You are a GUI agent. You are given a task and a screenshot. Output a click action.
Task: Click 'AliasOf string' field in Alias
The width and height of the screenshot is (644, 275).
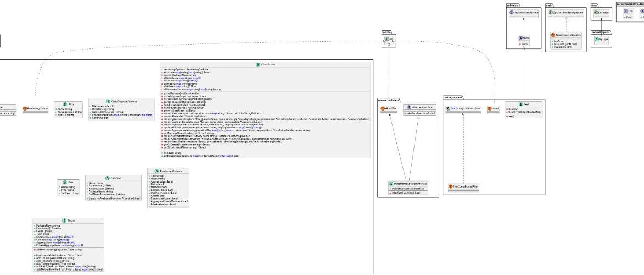click(x=66, y=115)
